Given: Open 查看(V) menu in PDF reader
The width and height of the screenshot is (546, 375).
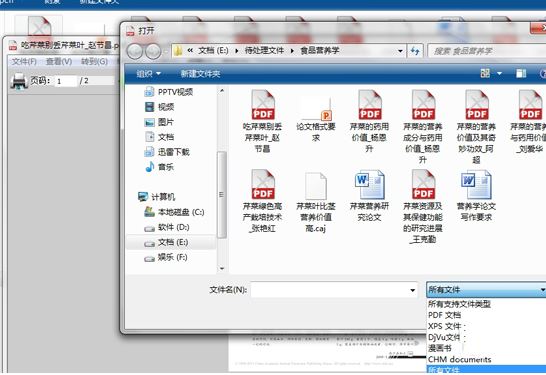Looking at the screenshot, I should coord(59,62).
